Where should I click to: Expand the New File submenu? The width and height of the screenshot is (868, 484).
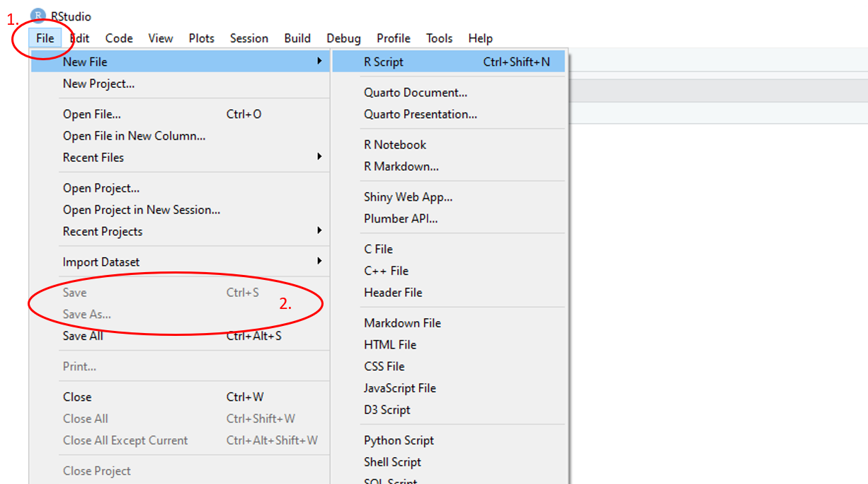(181, 62)
